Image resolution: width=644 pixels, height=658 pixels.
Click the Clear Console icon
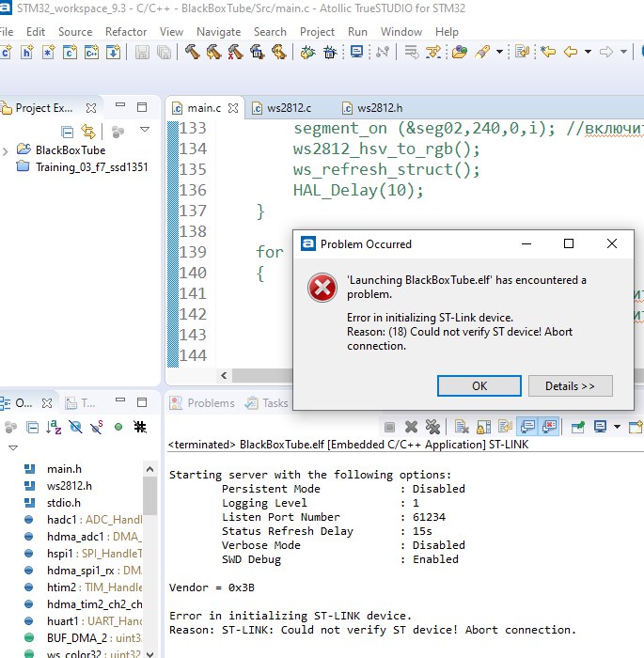click(462, 427)
